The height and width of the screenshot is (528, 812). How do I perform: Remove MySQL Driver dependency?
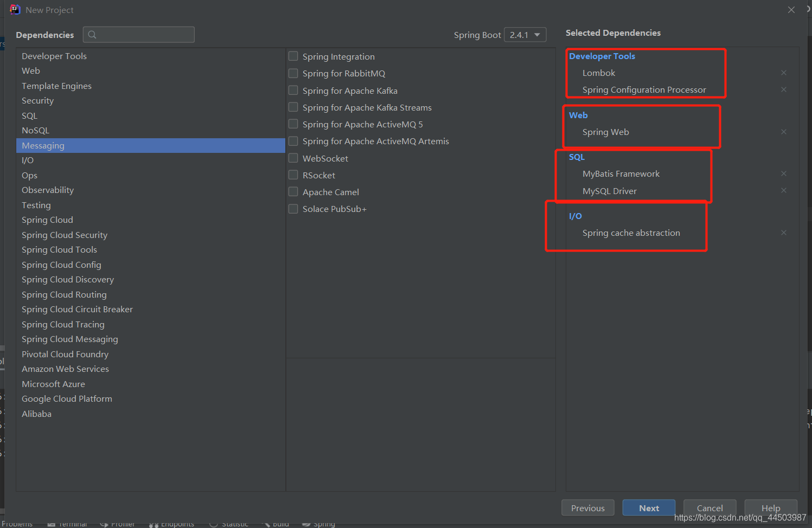click(783, 190)
